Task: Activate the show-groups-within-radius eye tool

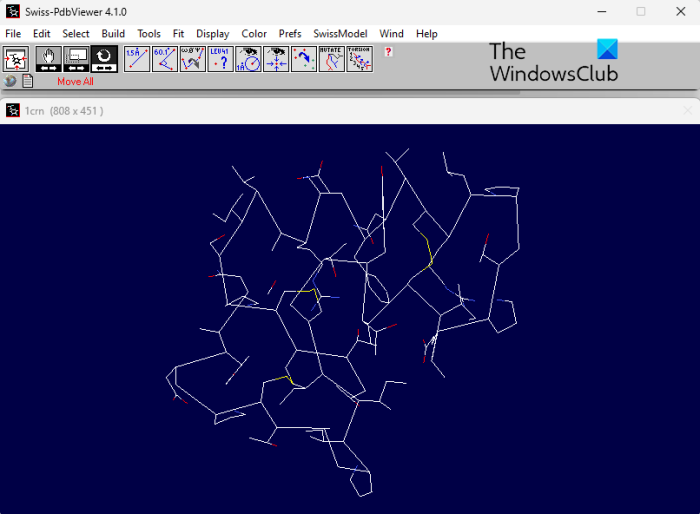Action: tap(248, 59)
